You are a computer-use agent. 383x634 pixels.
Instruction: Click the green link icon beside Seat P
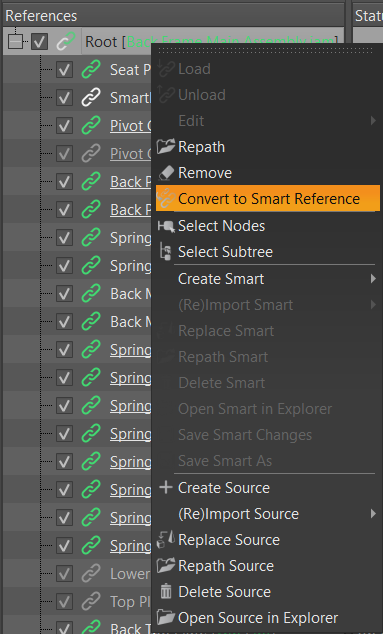tap(91, 70)
